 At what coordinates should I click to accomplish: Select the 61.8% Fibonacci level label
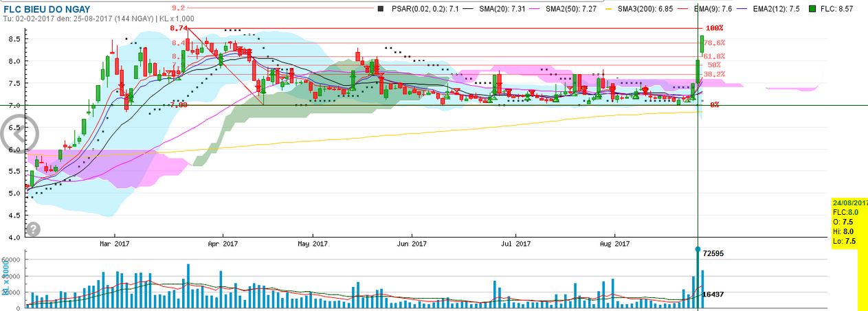point(714,56)
